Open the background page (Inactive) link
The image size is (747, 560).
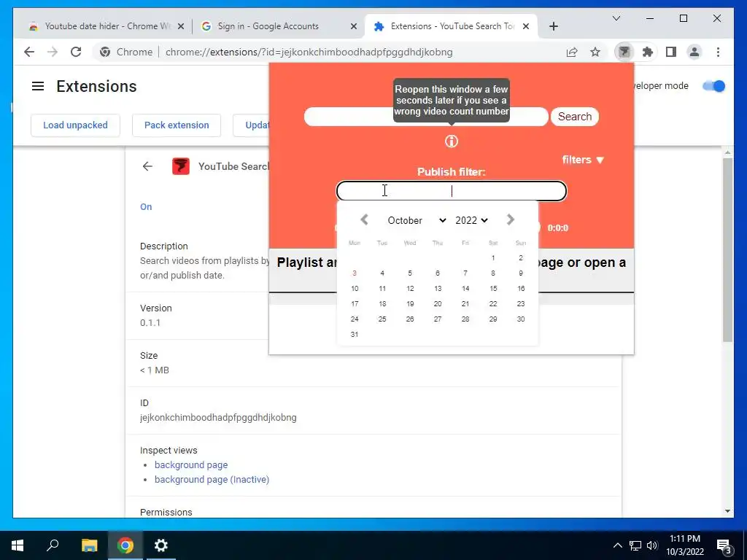point(212,480)
